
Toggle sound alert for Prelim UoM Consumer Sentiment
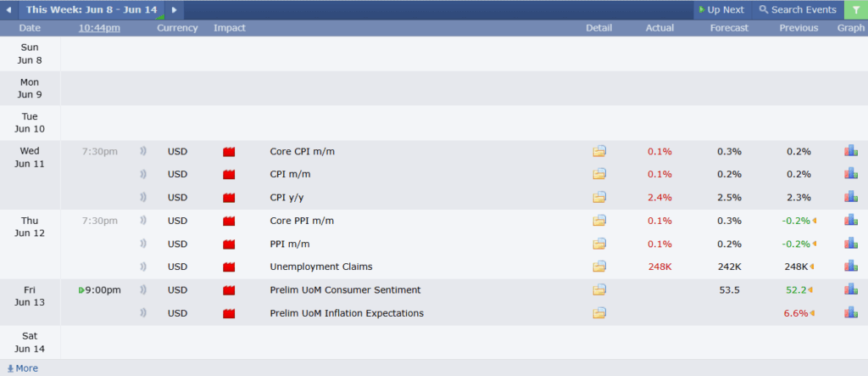pos(143,290)
